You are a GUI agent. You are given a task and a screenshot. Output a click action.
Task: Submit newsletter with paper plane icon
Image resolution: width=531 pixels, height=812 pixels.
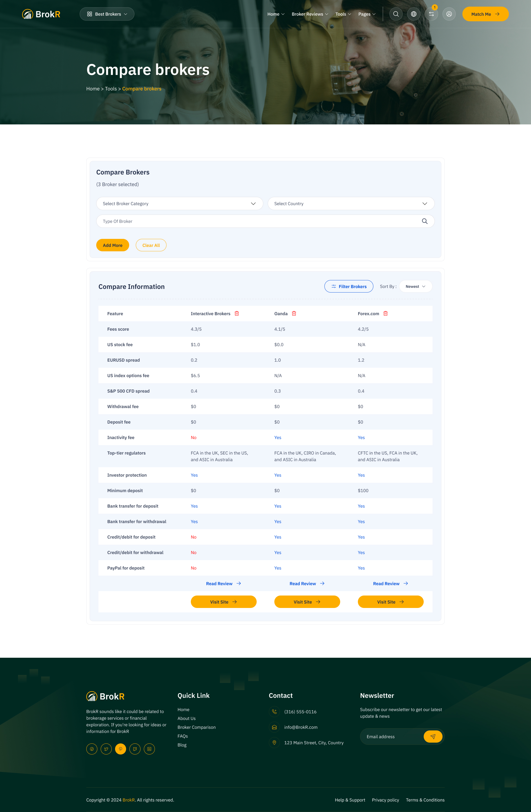pyautogui.click(x=433, y=737)
